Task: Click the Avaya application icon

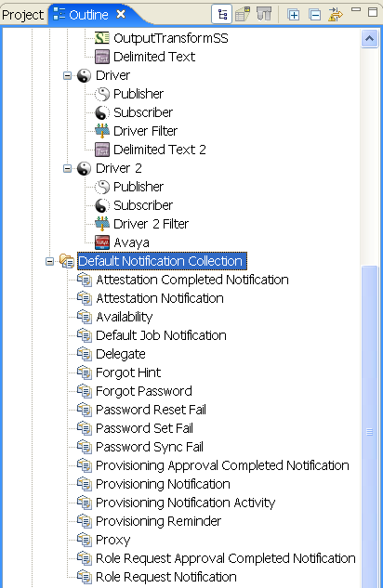Action: tap(102, 242)
